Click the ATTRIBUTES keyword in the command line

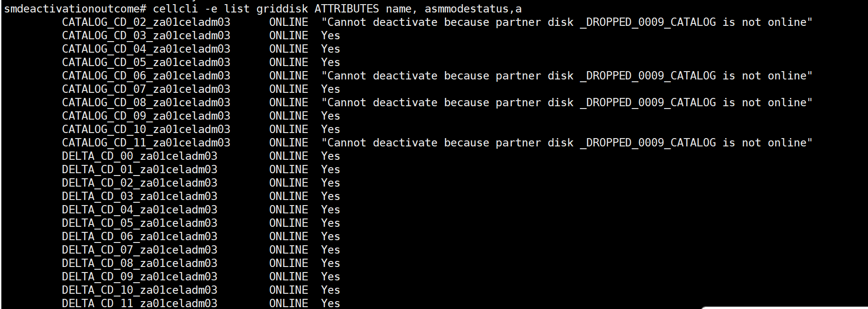pos(347,9)
